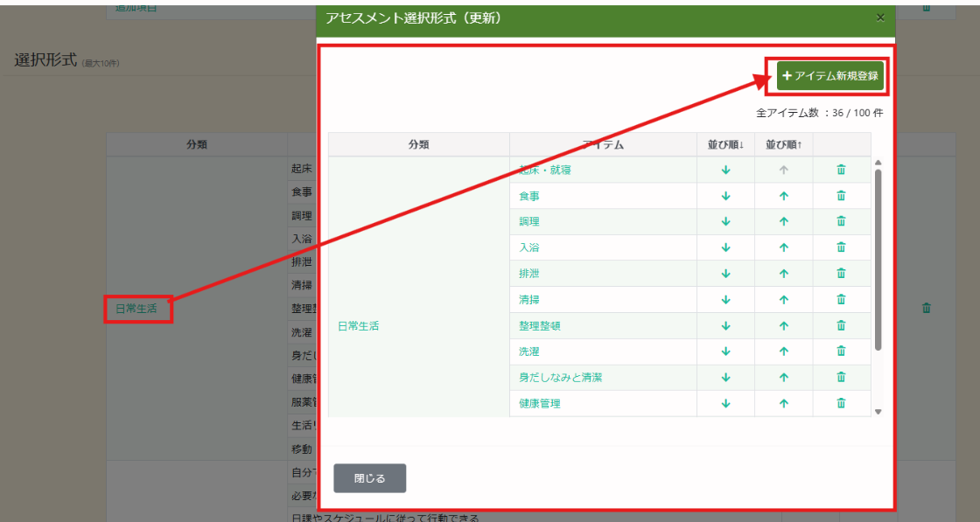Screen dimensions: 980x522
Task: Move 健康管理 item down in order
Action: 725,404
